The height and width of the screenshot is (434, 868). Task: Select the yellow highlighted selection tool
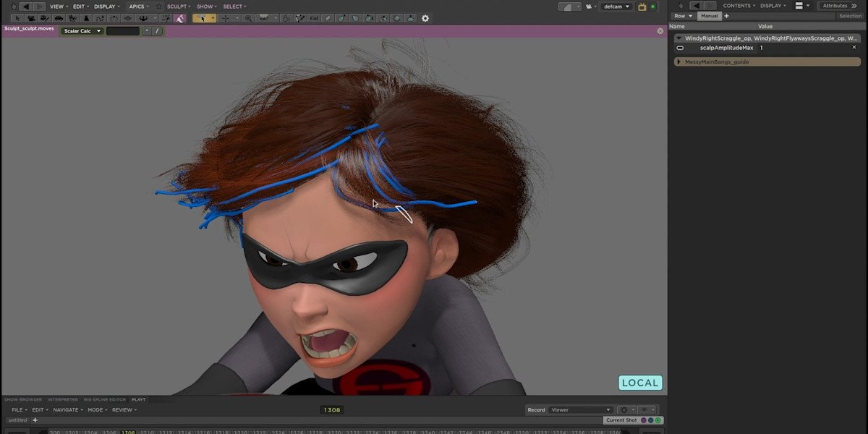point(202,18)
